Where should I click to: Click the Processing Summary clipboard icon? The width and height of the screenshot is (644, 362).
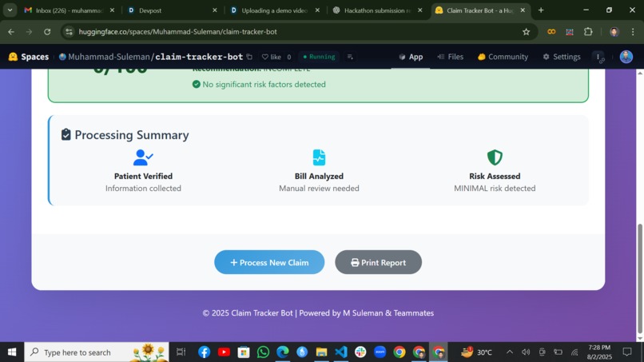(x=66, y=134)
